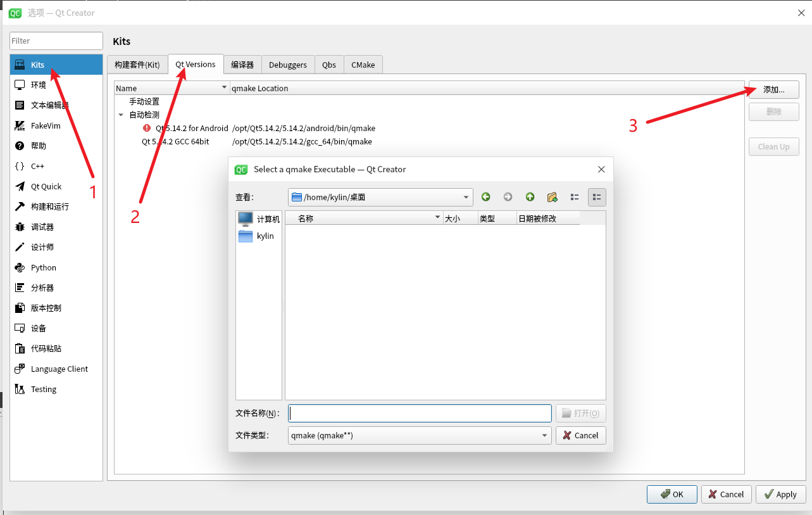This screenshot has height=515, width=812.
Task: Click the qmake Location column header
Action: click(487, 88)
